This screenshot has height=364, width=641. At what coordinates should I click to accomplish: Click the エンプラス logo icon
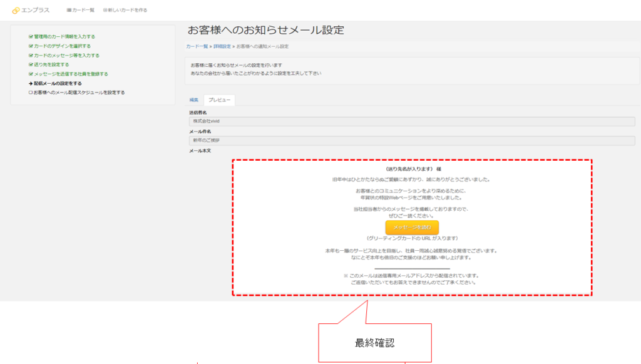tap(16, 10)
